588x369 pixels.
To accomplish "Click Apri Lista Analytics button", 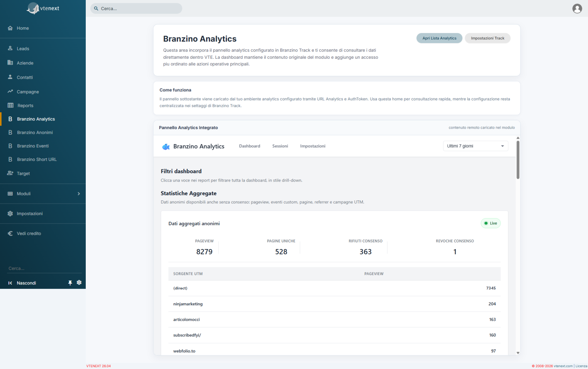I will [x=439, y=38].
